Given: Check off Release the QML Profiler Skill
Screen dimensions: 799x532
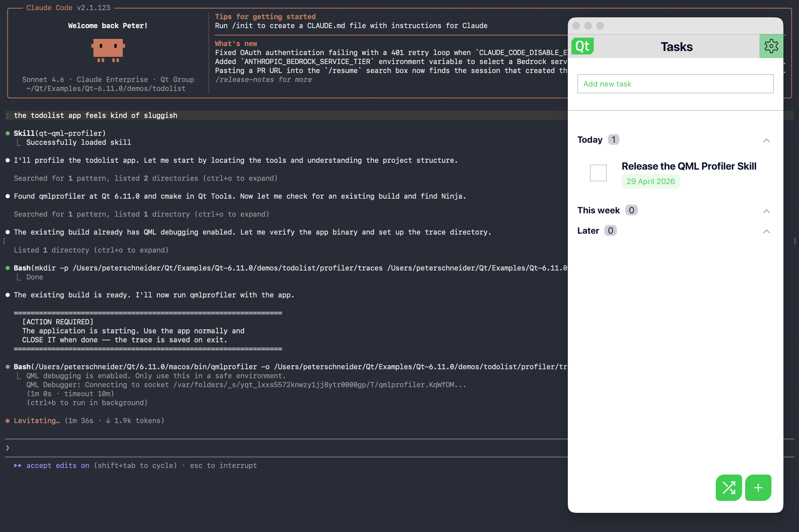Looking at the screenshot, I should (598, 173).
